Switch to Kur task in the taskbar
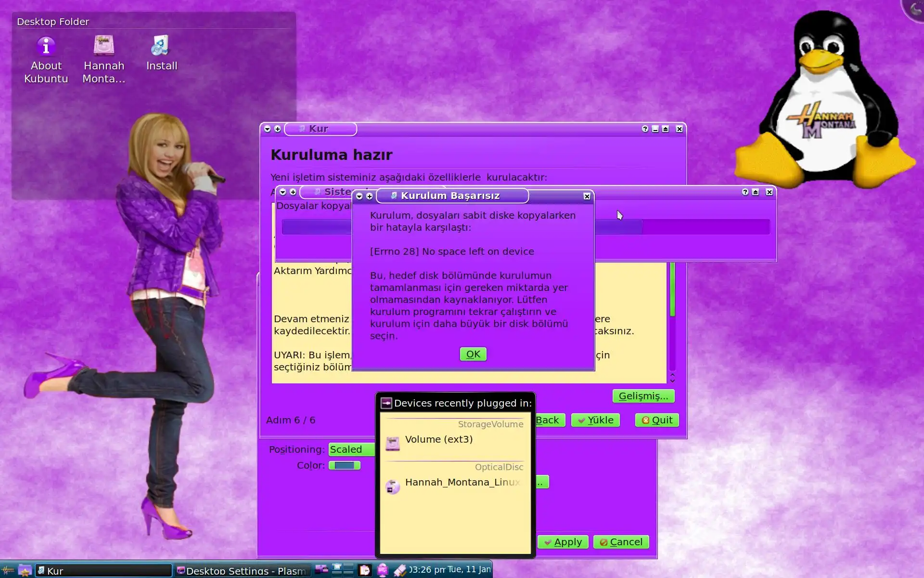Viewport: 924px width, 578px height. point(103,571)
